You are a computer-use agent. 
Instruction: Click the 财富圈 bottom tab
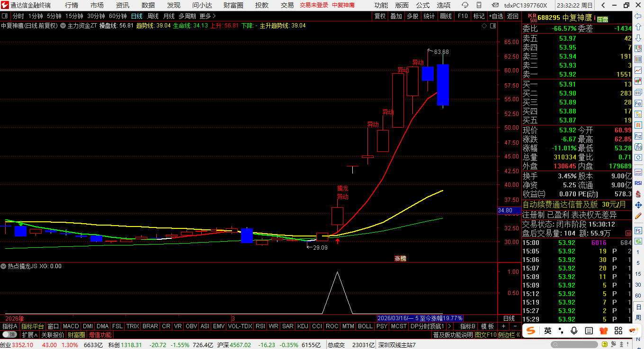pos(76,335)
